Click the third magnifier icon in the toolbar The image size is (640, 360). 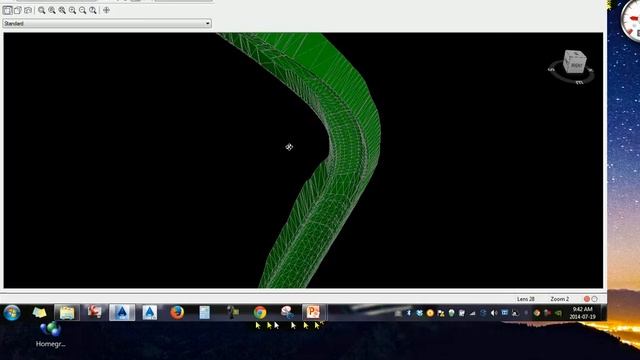[62, 10]
